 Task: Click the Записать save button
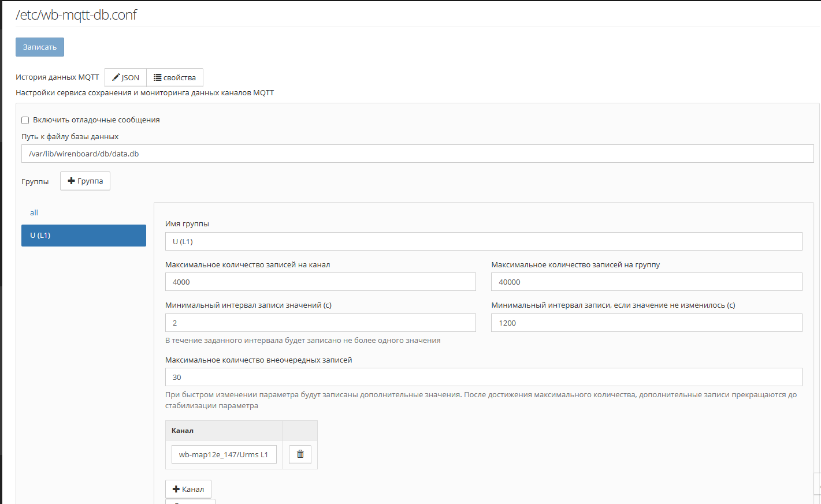40,47
